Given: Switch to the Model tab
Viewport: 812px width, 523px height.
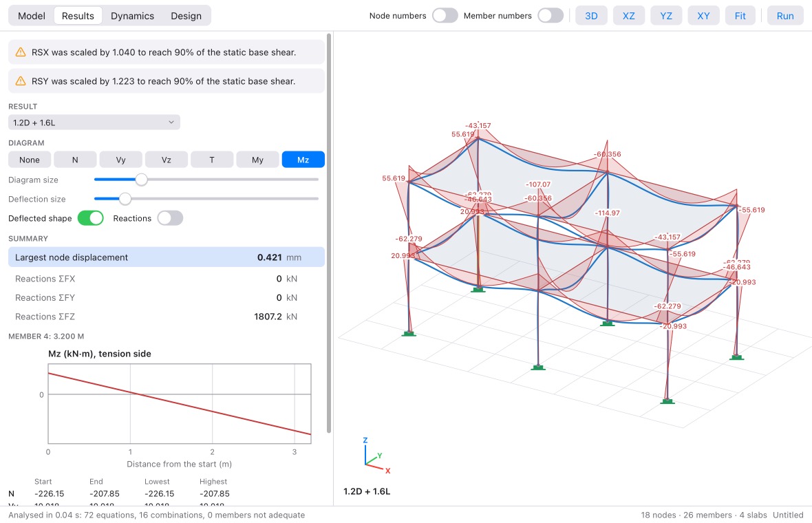Looking at the screenshot, I should [x=32, y=16].
